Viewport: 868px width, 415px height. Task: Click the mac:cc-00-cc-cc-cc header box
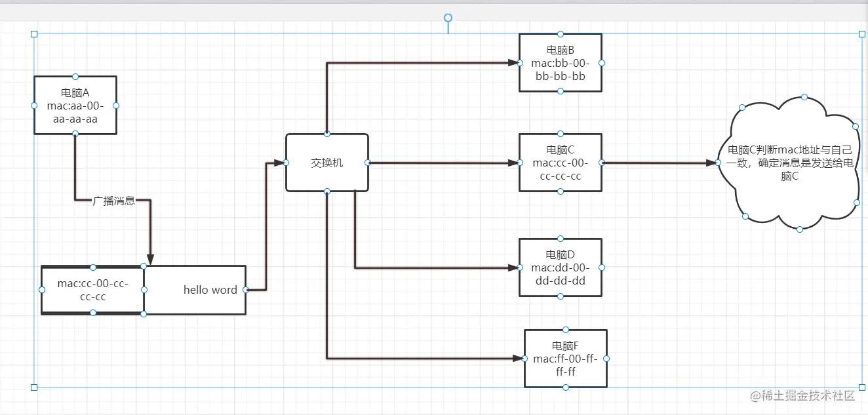tap(92, 290)
